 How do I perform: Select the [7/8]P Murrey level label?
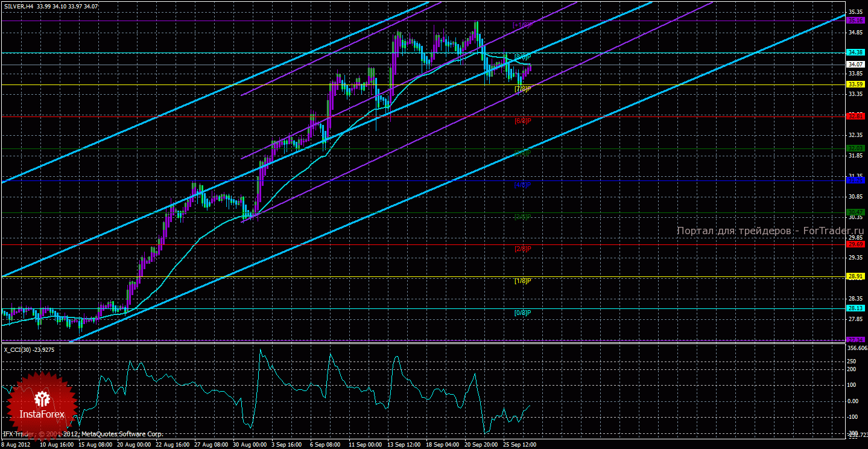pos(522,89)
